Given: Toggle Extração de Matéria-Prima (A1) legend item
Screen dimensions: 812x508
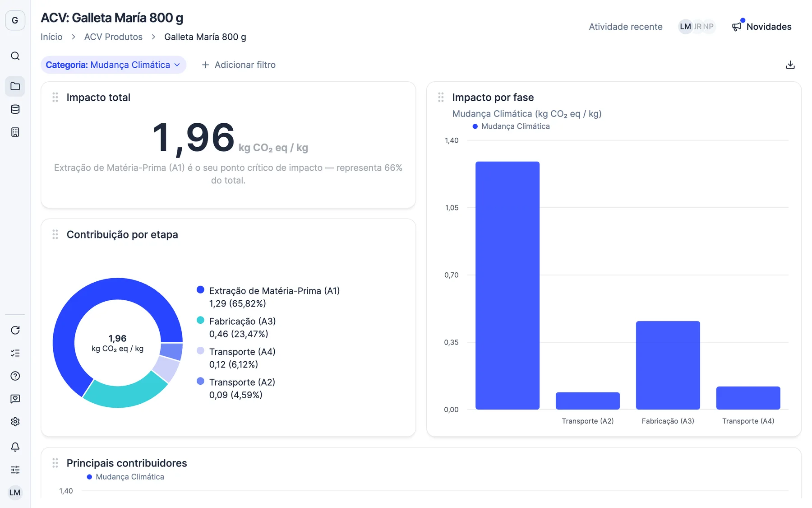Looking at the screenshot, I should (268, 297).
